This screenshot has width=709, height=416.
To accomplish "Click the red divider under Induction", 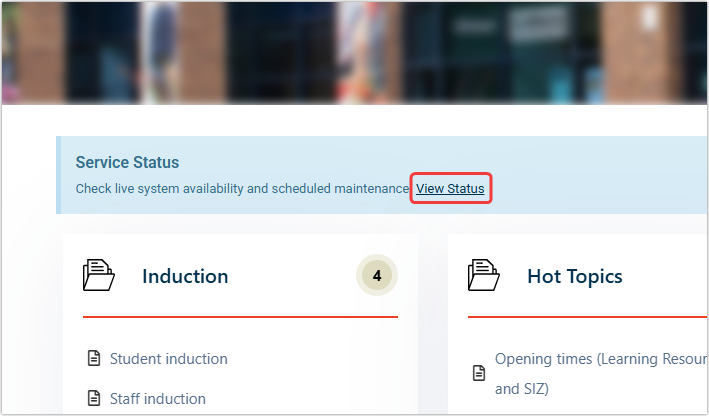I will [x=240, y=317].
